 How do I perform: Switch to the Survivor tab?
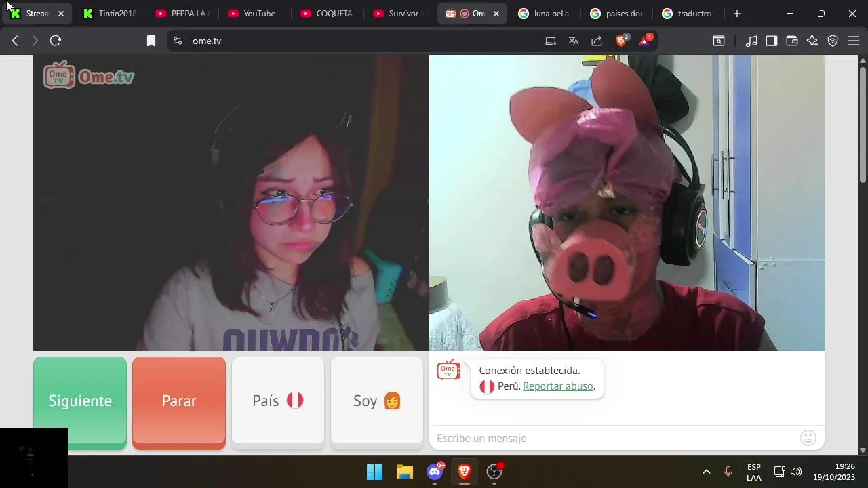(x=399, y=14)
